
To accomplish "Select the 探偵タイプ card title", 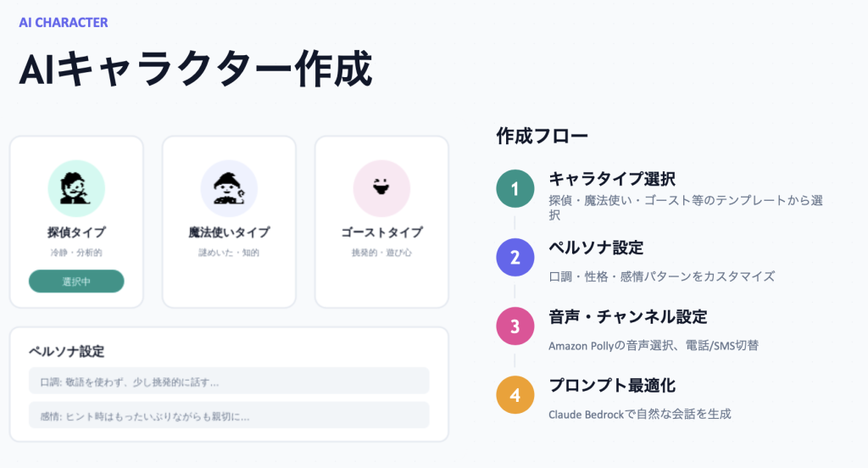I will click(x=76, y=232).
